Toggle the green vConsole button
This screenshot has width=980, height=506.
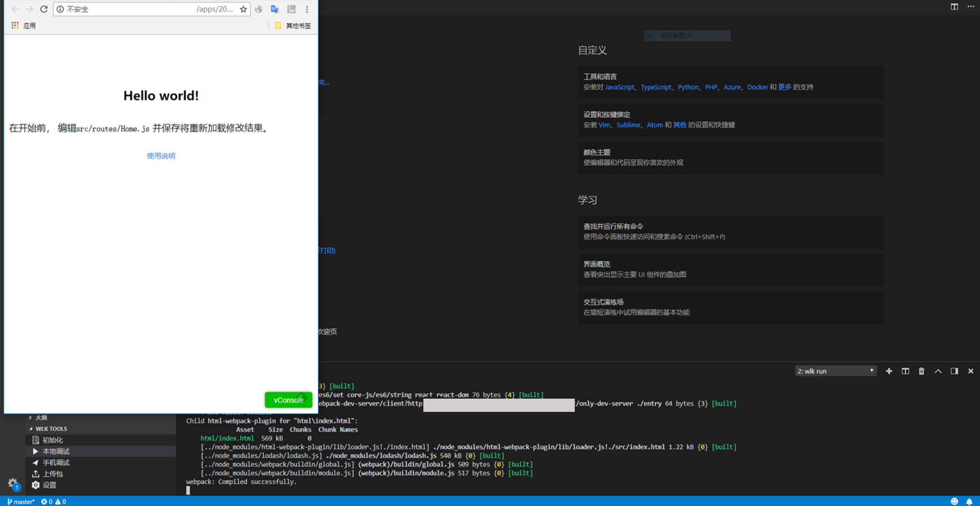pyautogui.click(x=288, y=400)
